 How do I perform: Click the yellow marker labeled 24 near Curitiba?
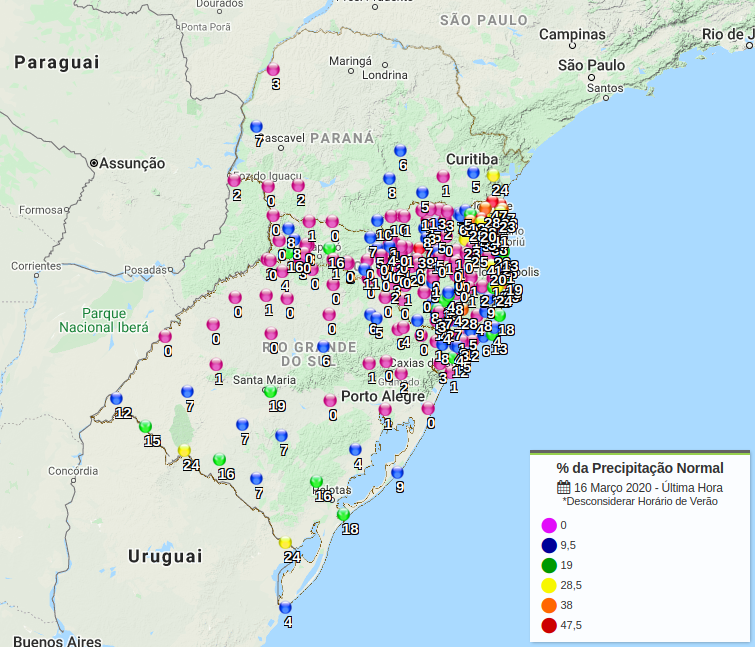coord(493,175)
